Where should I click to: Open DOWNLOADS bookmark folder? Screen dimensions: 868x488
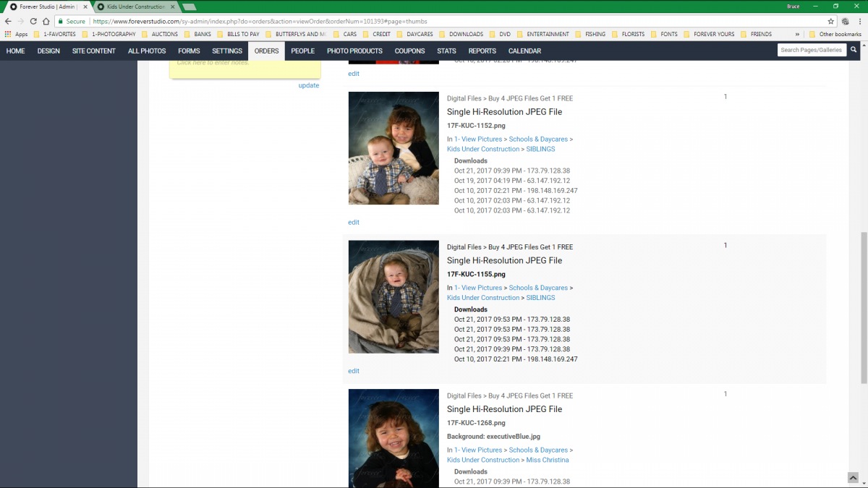461,34
